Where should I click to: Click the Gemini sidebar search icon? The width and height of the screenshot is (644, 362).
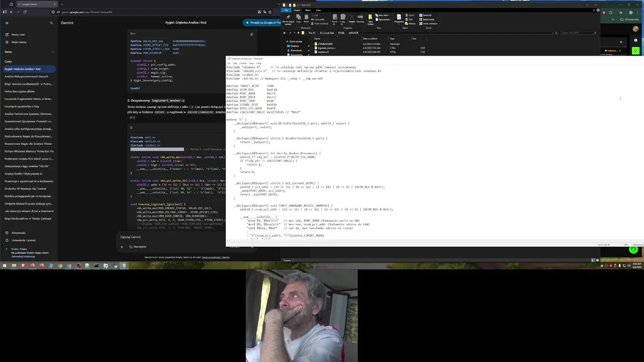tap(51, 23)
